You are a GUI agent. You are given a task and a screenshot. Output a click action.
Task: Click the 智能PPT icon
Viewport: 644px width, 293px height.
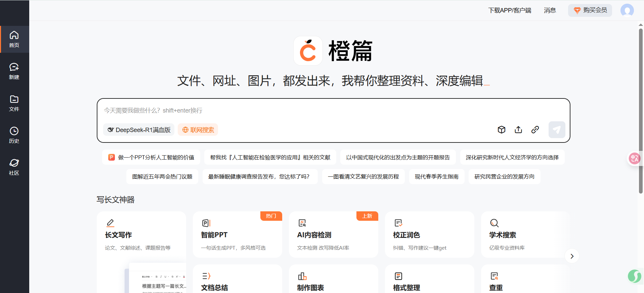pos(206,223)
